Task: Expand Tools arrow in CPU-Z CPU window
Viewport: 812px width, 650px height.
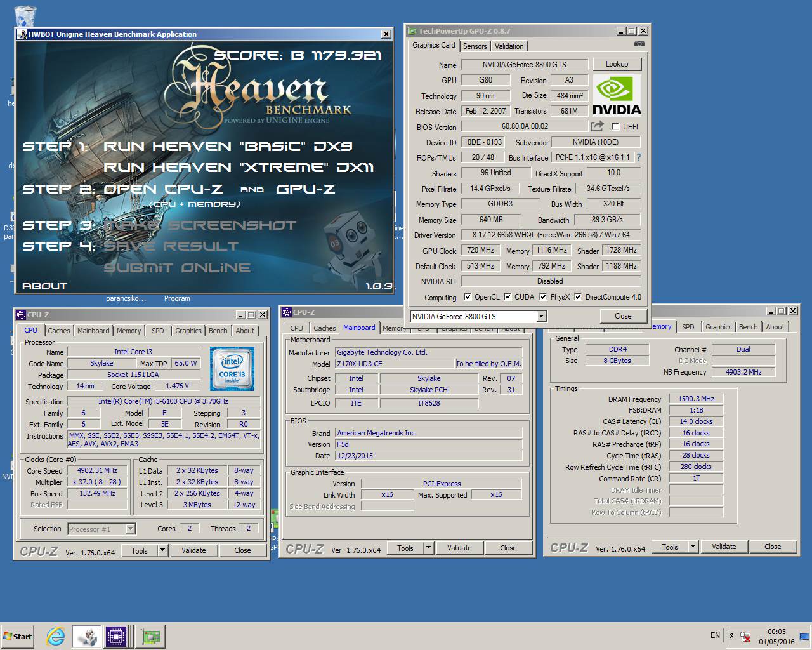Action: [163, 550]
